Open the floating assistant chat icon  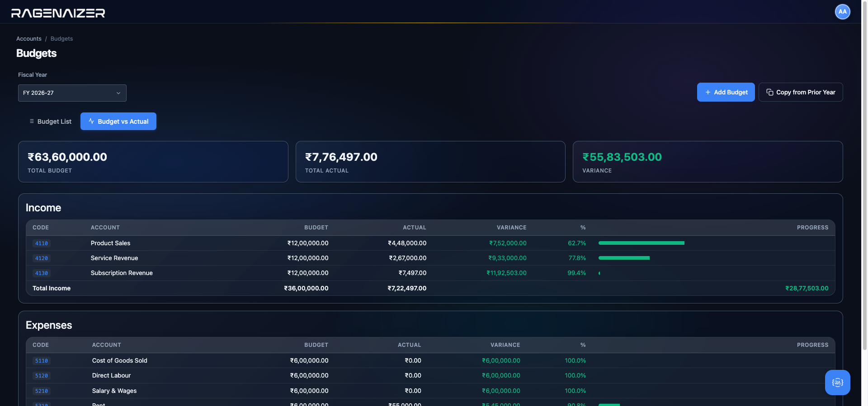click(x=837, y=383)
